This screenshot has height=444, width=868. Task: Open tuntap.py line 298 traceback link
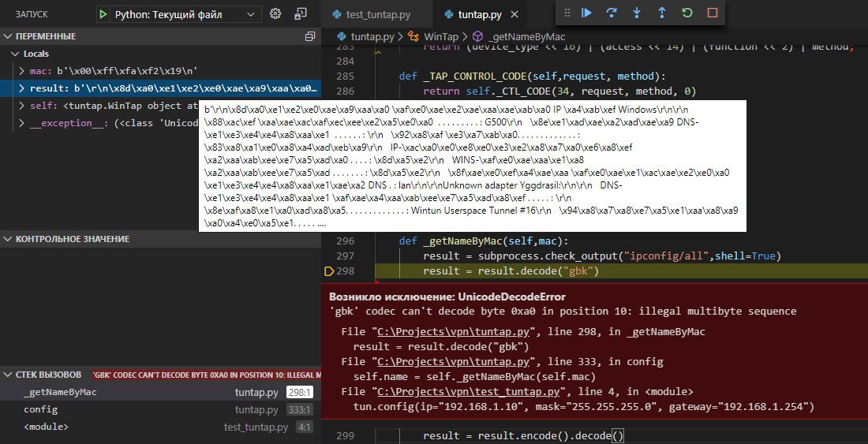454,332
